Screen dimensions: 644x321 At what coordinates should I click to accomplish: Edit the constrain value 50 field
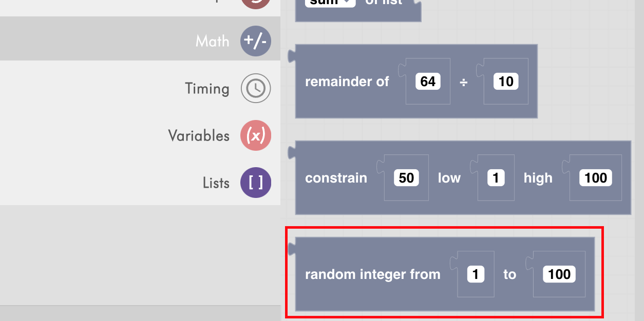406,178
